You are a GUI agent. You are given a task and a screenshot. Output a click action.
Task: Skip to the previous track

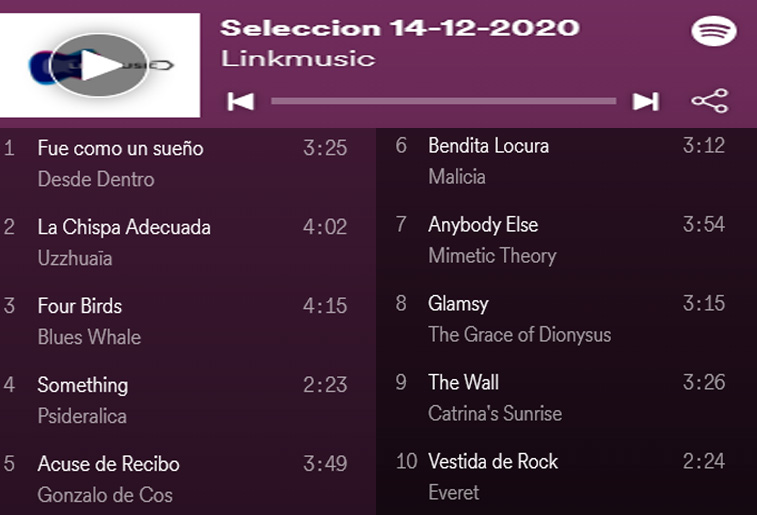(240, 101)
